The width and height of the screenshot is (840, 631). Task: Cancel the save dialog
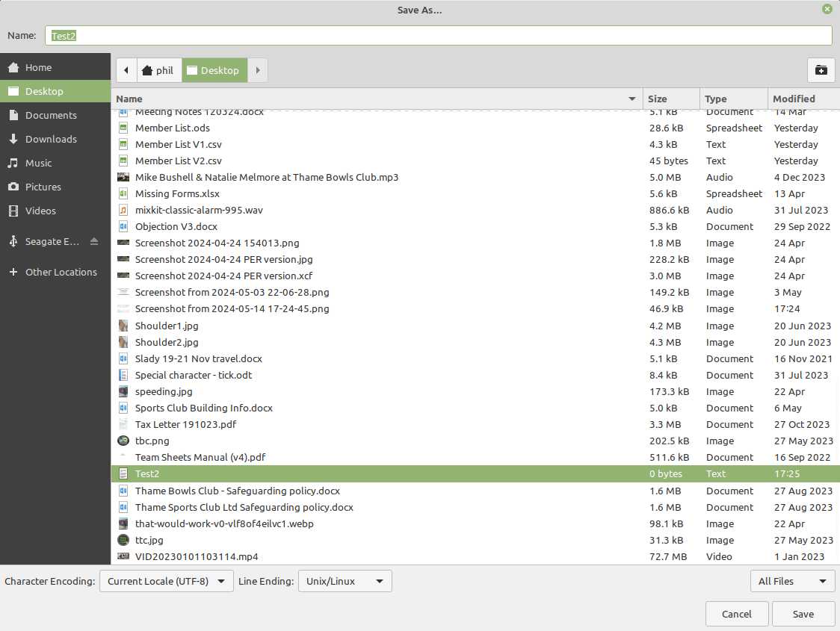pos(737,613)
